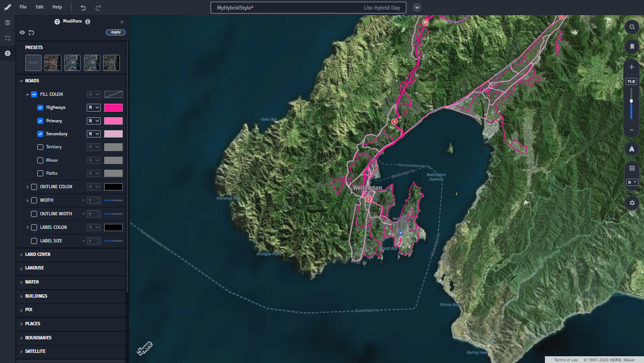This screenshot has width=644, height=363.
Task: Open map settings gear icon
Action: pos(632,203)
